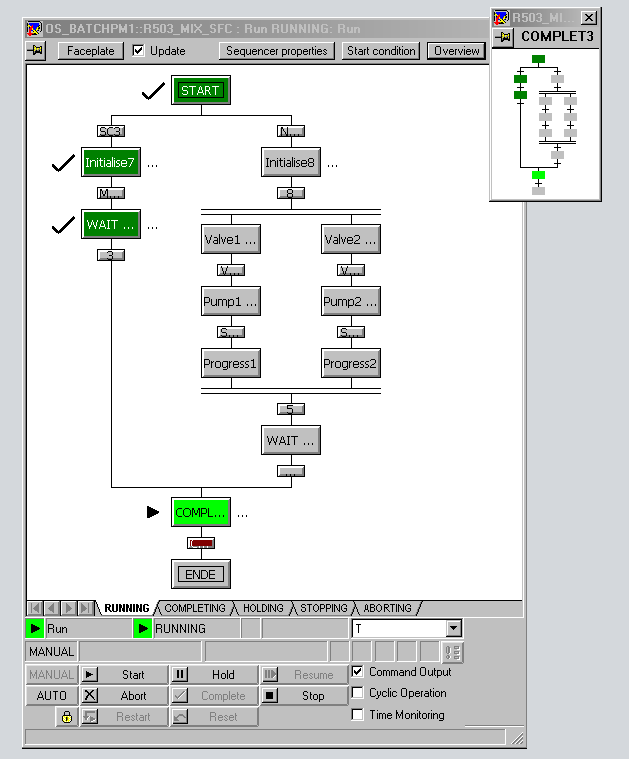Screen dimensions: 629x759
Task: Select the Progress2 step
Action: (351, 363)
